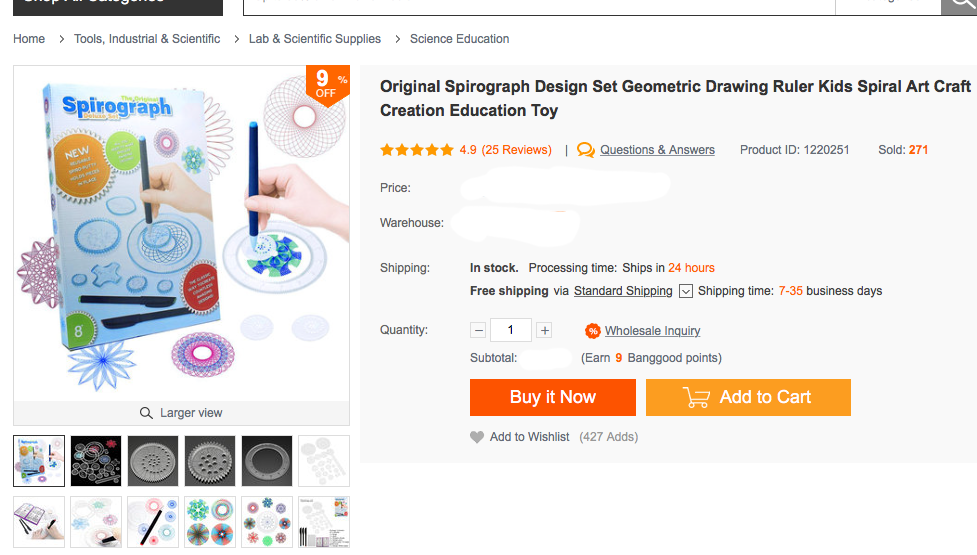This screenshot has width=977, height=555.
Task: Go to Tools, Industrial & Scientific breadcrumb
Action: click(x=147, y=39)
